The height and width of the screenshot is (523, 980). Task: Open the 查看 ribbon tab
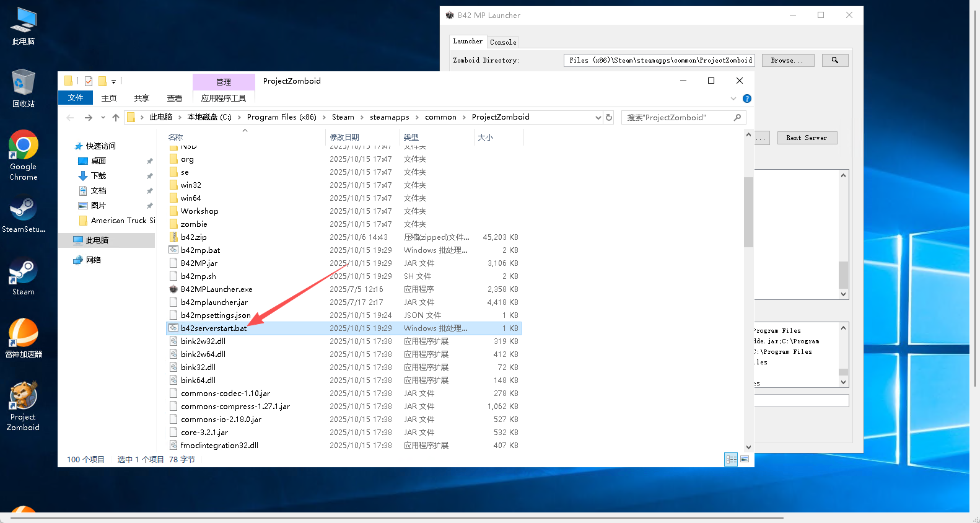click(175, 98)
